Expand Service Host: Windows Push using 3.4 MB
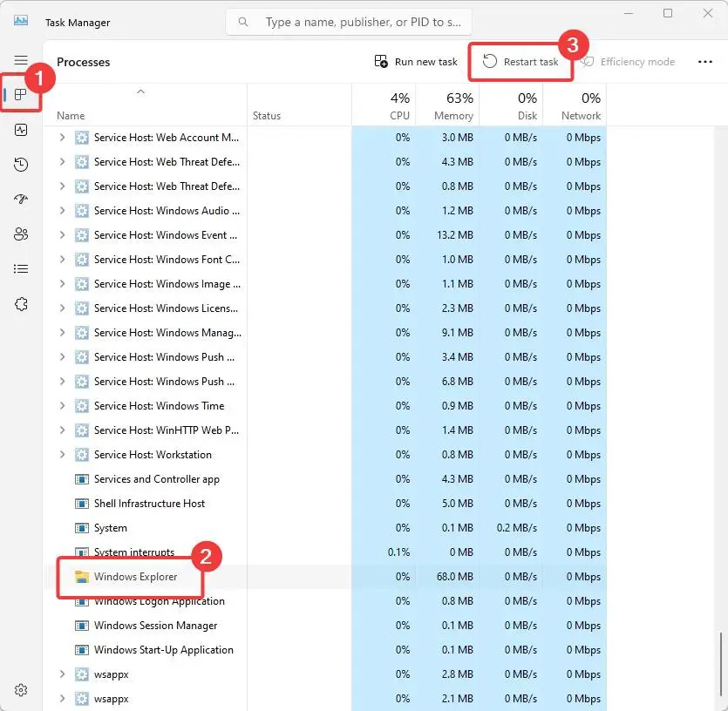728x711 pixels. click(62, 357)
